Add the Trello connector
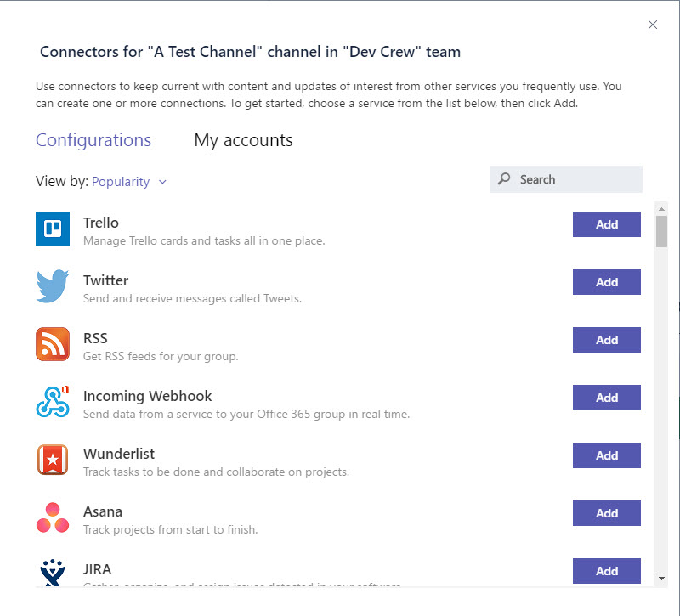Screen dimensions: 680x616 [606, 224]
